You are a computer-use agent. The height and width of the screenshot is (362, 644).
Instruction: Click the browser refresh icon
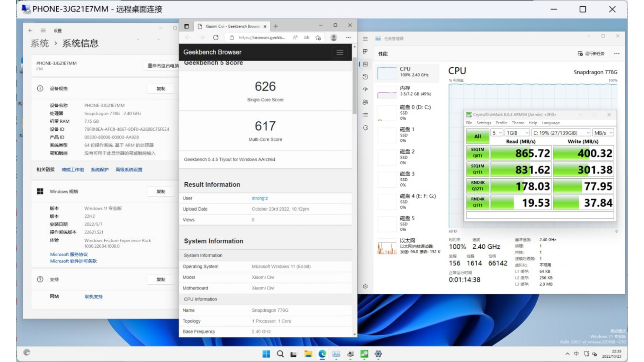216,38
